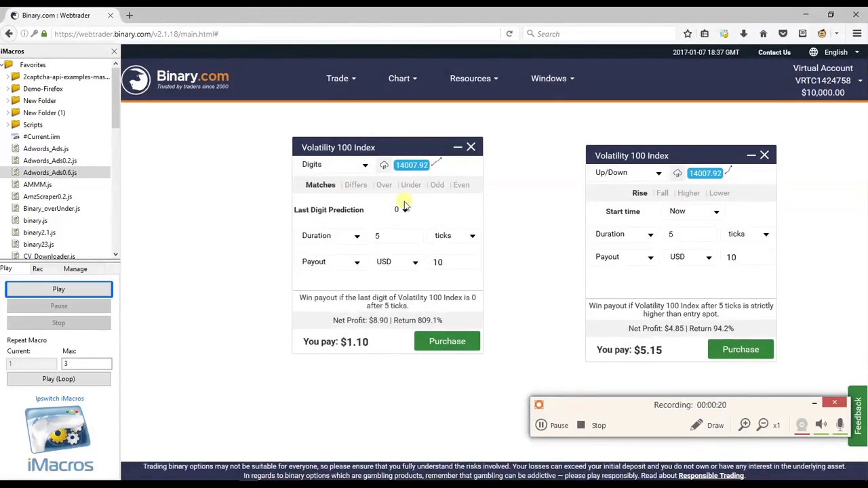Click the globe language icon

point(813,52)
